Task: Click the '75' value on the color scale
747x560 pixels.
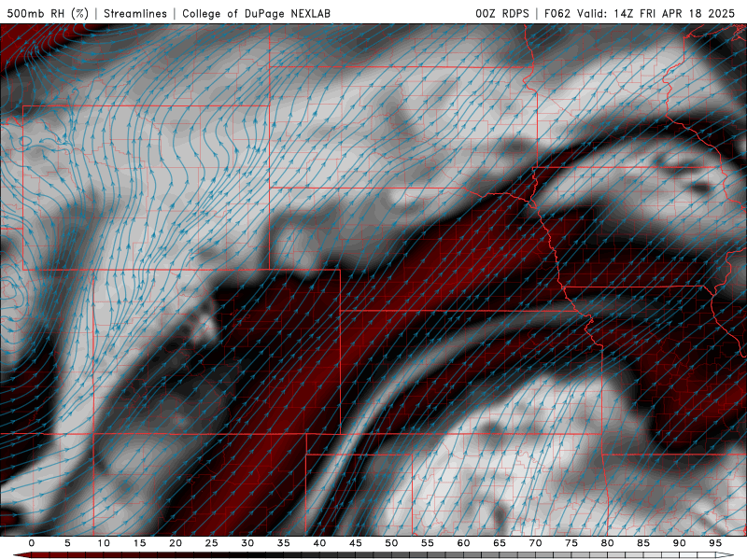Action: (571, 543)
